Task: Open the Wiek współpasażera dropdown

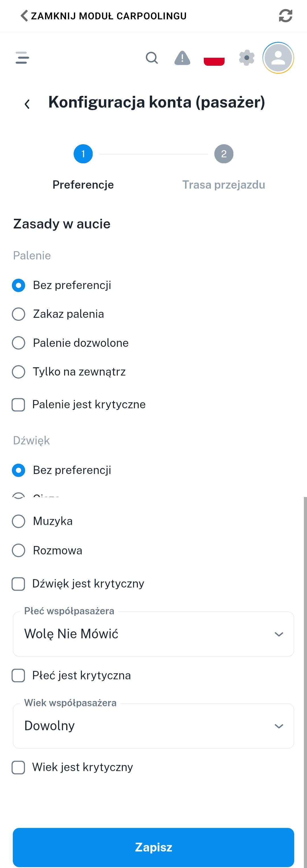Action: coord(153,727)
